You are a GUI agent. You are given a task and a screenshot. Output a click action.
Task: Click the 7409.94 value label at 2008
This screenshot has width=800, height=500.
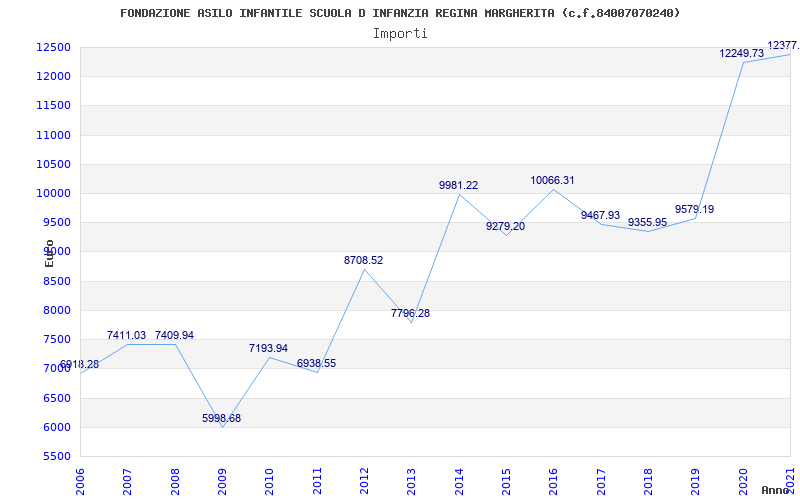[x=174, y=335]
